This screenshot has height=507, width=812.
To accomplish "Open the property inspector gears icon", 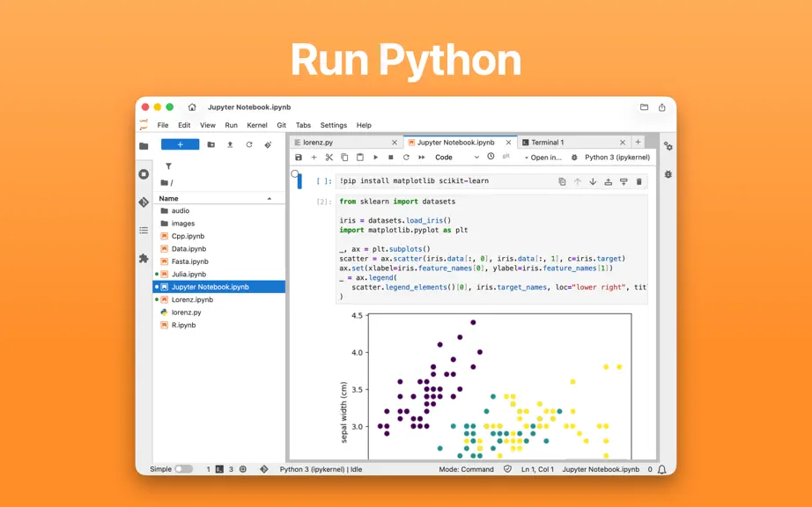I will 668,146.
